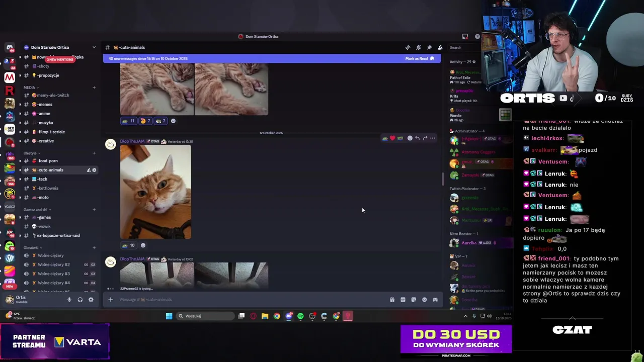Toggle the reaction with count 10
The image size is (644, 362).
[128, 245]
